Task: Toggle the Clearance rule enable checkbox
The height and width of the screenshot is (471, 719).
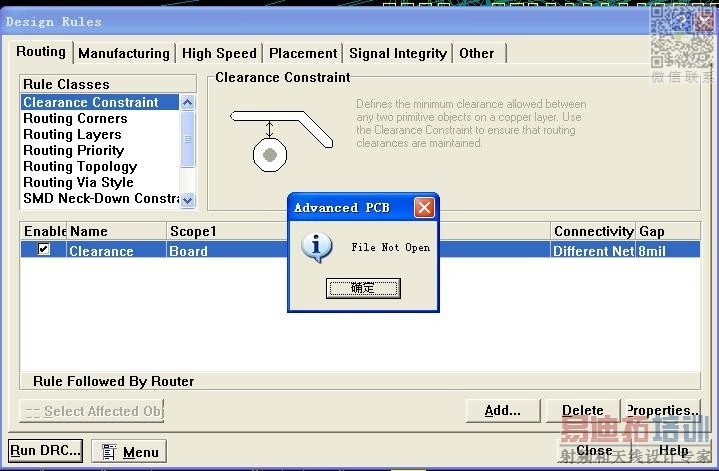Action: [x=44, y=249]
